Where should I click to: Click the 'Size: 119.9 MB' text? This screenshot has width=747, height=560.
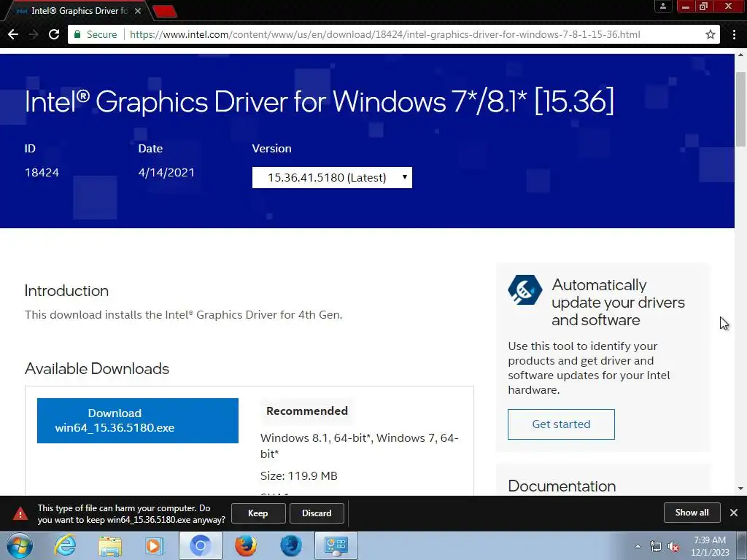click(x=298, y=475)
